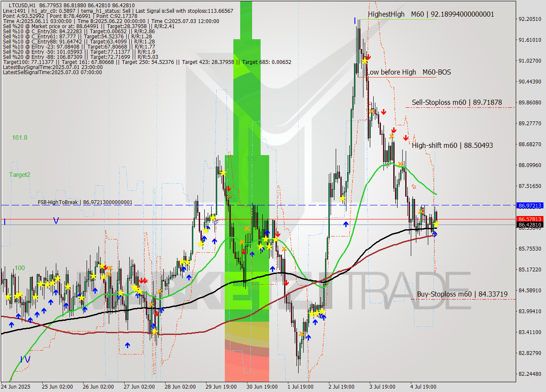Select the Target2 green label on the left
This screenshot has height=392, width=546.
pyautogui.click(x=19, y=175)
